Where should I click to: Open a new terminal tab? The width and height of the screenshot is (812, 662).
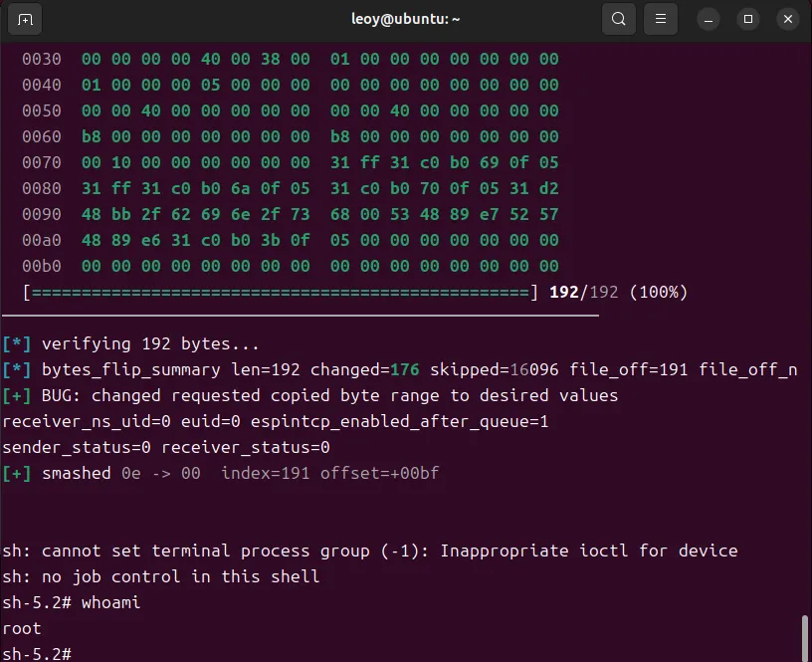[25, 20]
